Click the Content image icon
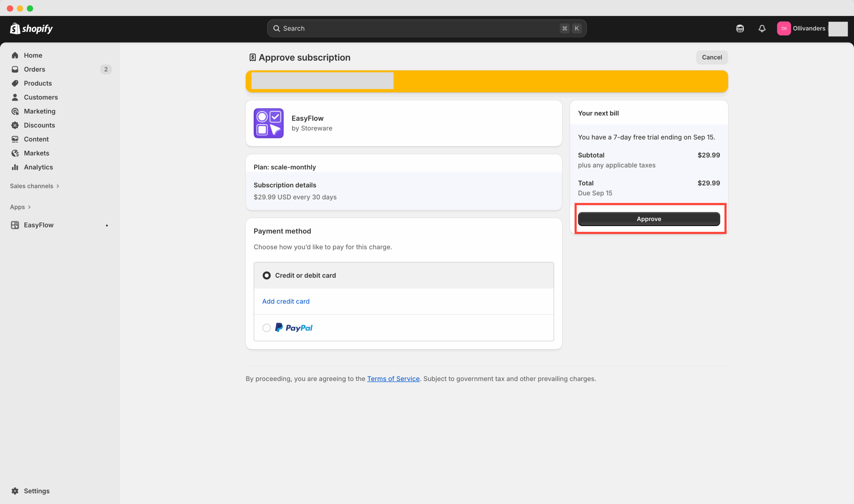Screen dimensions: 854x504 tap(15, 139)
